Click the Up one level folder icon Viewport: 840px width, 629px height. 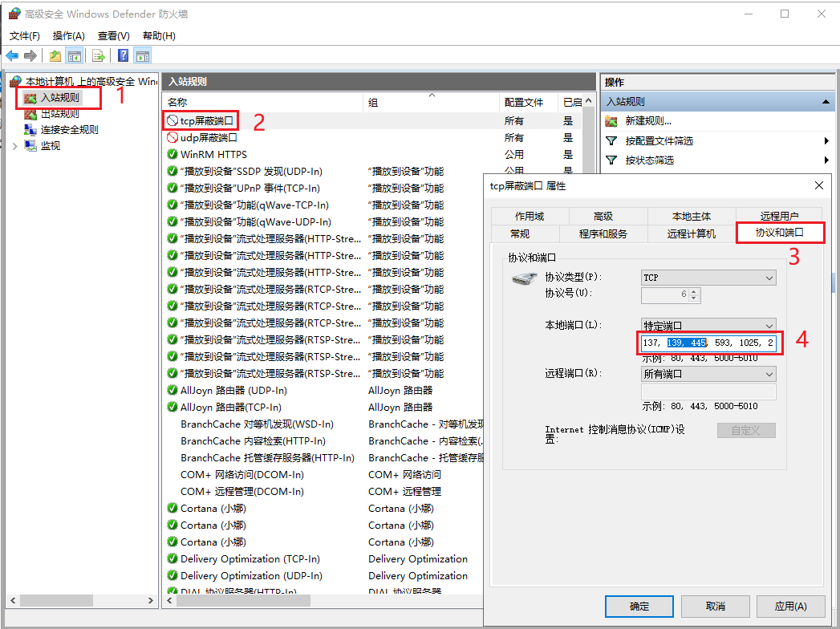click(55, 56)
